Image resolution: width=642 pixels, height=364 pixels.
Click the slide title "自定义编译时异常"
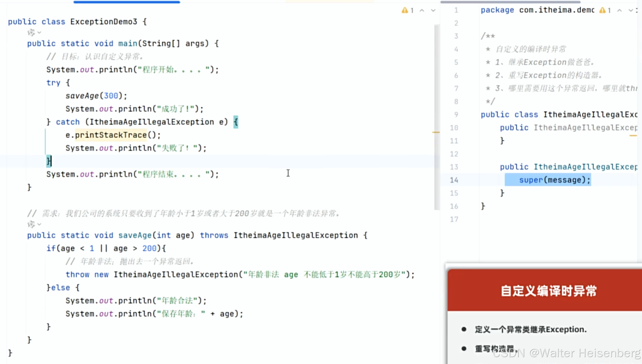[548, 291]
